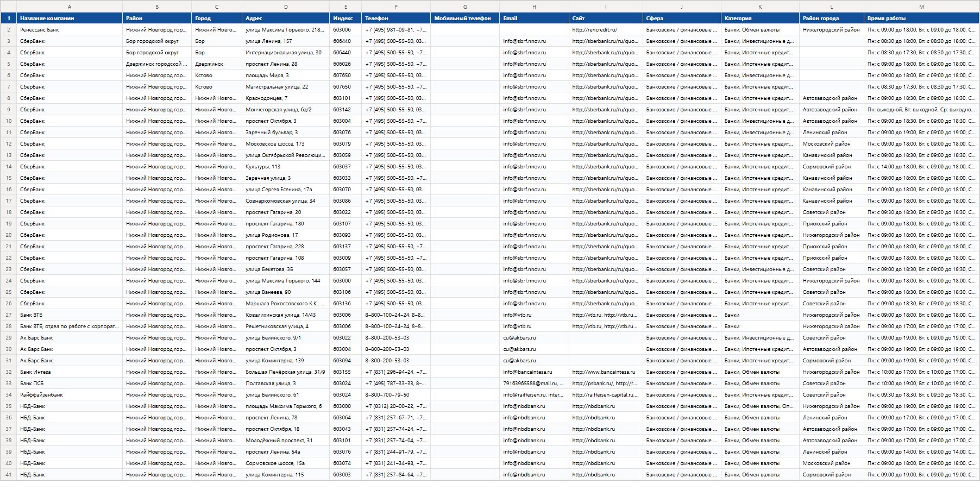Click the 'Адрес' header cell
This screenshot has height=490, width=980.
tap(286, 18)
